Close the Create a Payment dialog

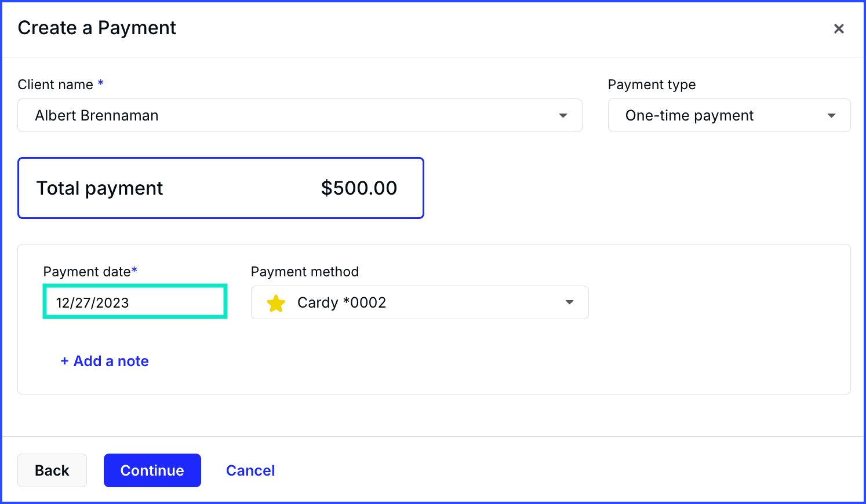[x=838, y=28]
